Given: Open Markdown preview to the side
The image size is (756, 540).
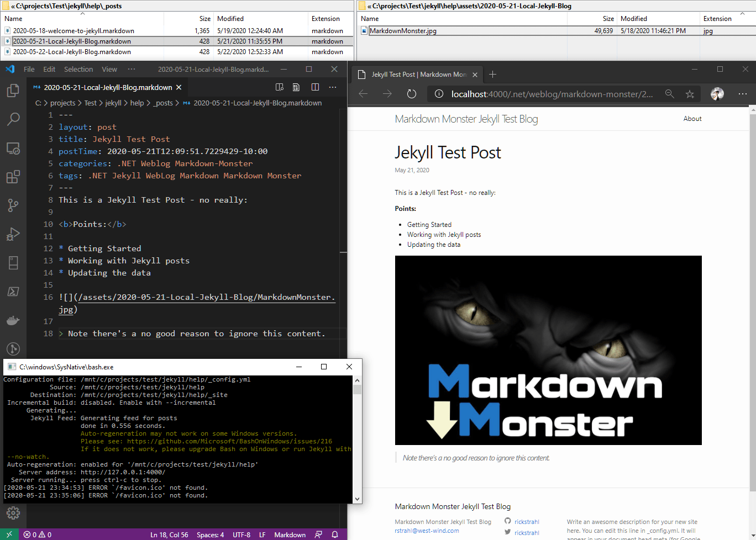Looking at the screenshot, I should coord(280,87).
